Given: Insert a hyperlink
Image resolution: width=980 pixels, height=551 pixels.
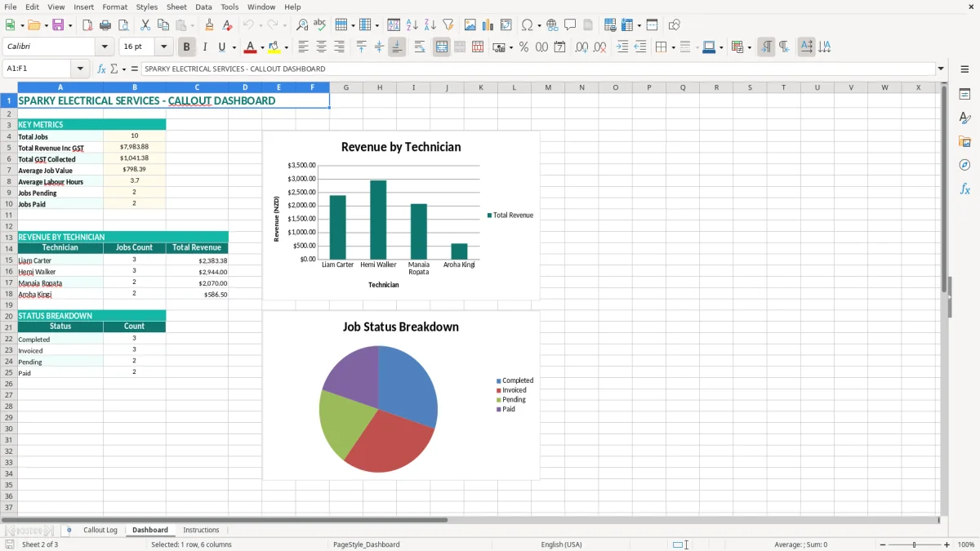Looking at the screenshot, I should (x=552, y=25).
